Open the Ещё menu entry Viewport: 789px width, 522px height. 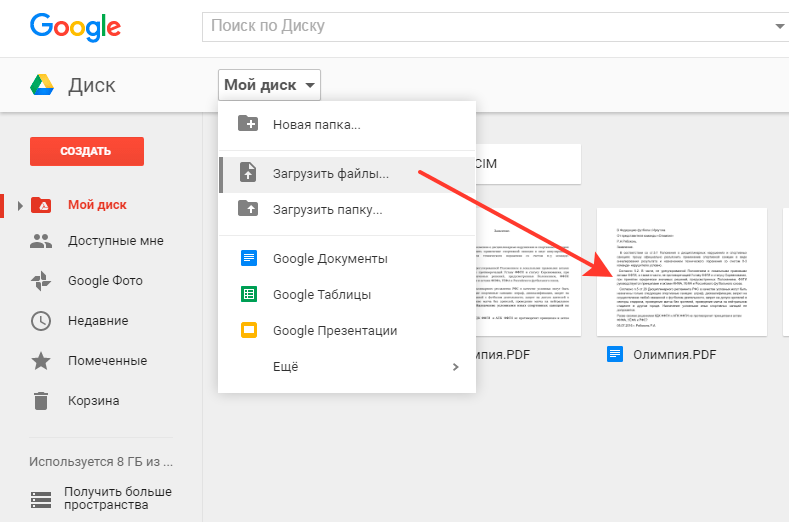coord(347,367)
